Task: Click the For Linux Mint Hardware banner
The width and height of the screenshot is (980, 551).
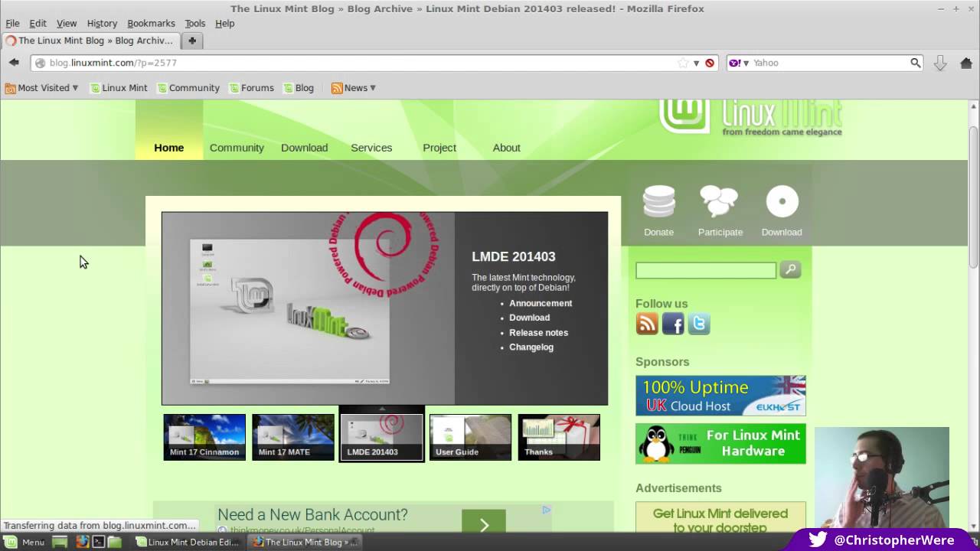Action: pos(720,444)
